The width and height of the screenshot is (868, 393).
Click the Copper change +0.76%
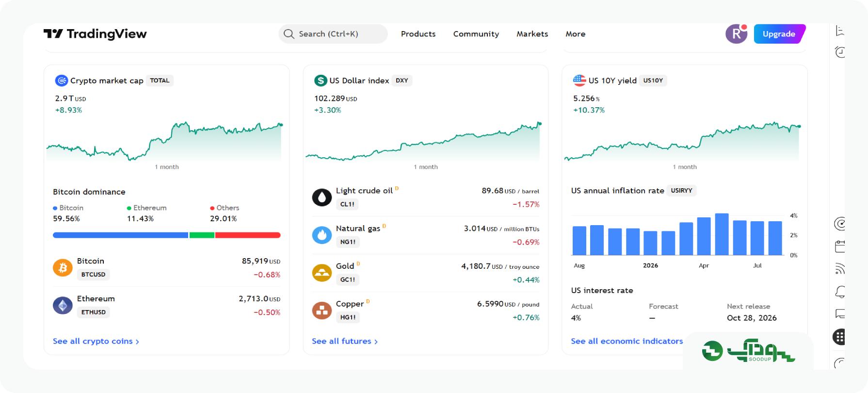526,318
